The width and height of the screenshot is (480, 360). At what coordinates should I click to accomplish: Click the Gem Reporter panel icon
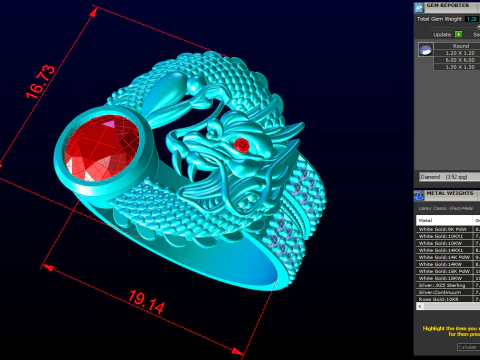419,7
